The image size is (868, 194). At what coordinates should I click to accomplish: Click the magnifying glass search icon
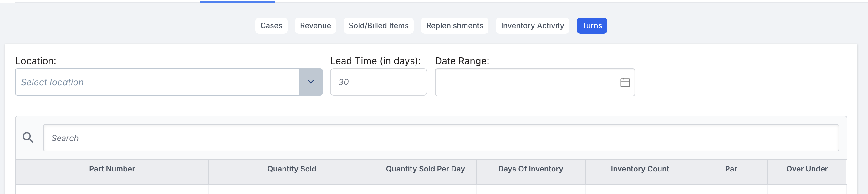[28, 137]
